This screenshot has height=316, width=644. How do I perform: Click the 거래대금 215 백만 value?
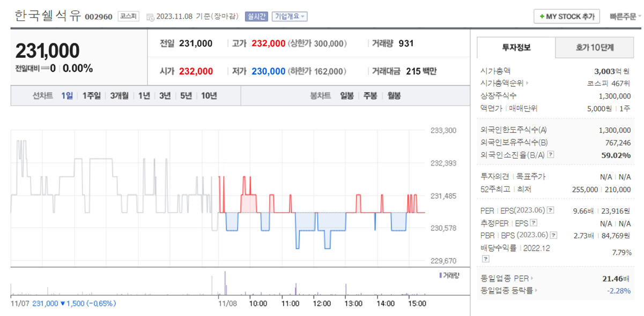(421, 71)
